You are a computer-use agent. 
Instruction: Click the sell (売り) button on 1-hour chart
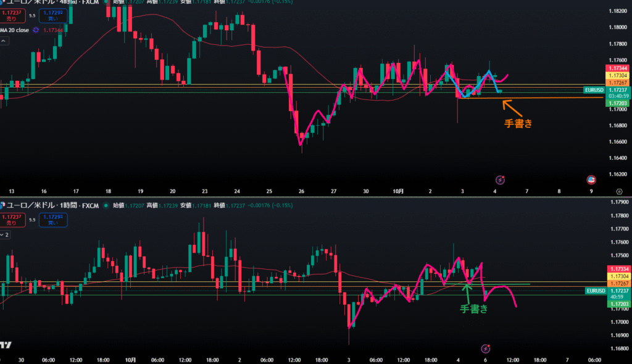pyautogui.click(x=12, y=220)
